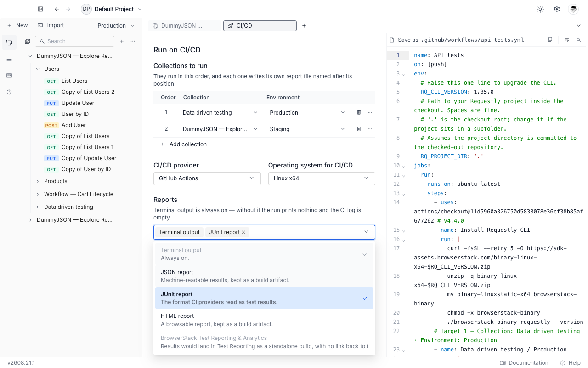Open collection dropdown for DummyJSON — Explor...
The image size is (588, 368).
pyautogui.click(x=220, y=129)
